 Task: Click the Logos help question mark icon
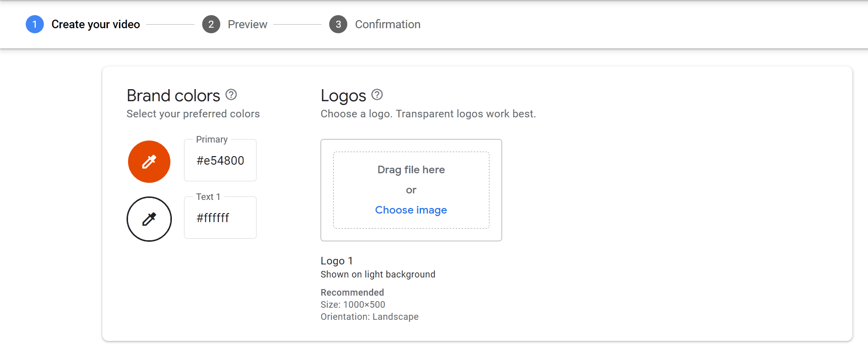point(377,95)
